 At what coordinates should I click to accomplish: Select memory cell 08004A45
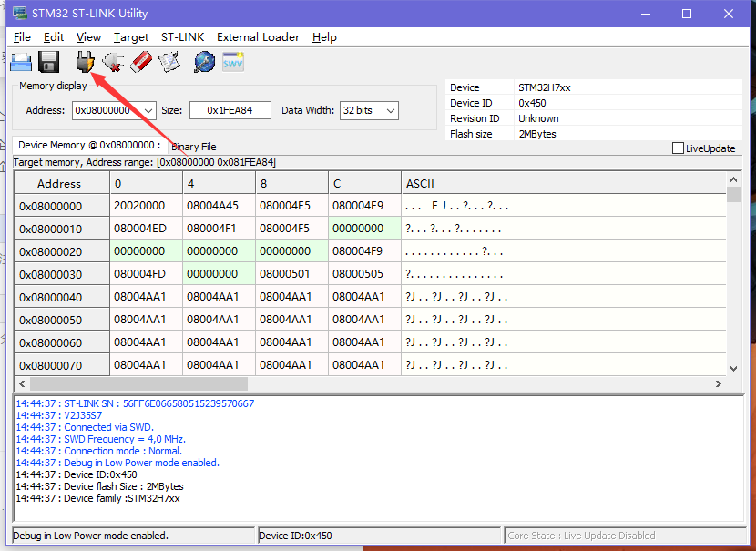(219, 205)
